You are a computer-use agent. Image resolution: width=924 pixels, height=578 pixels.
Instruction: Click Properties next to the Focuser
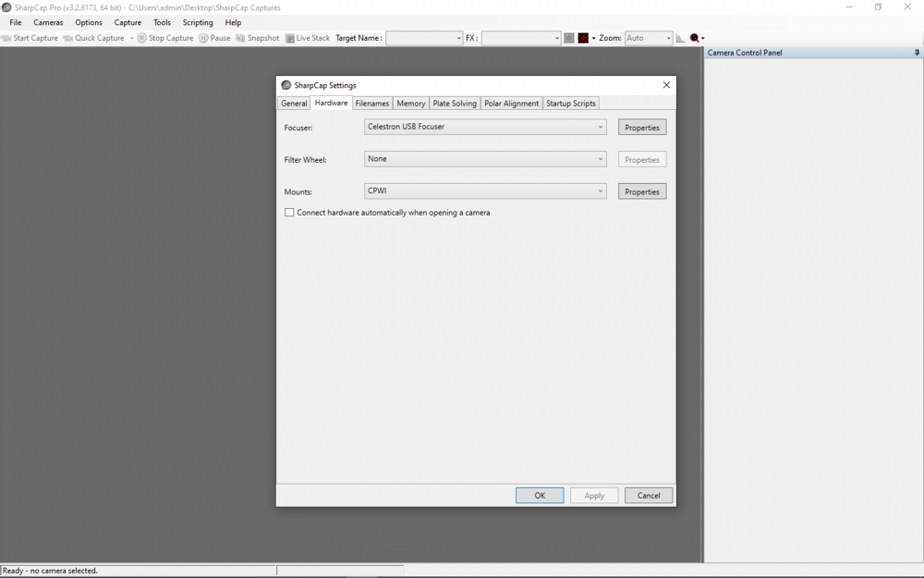641,127
